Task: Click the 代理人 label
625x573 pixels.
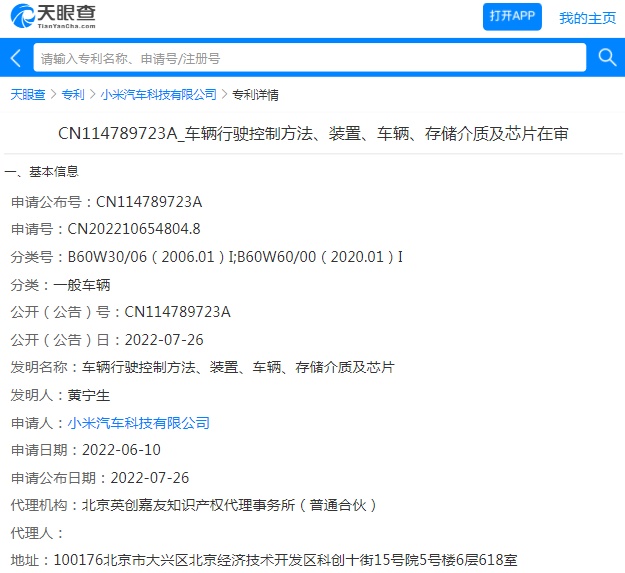Action: click(37, 533)
